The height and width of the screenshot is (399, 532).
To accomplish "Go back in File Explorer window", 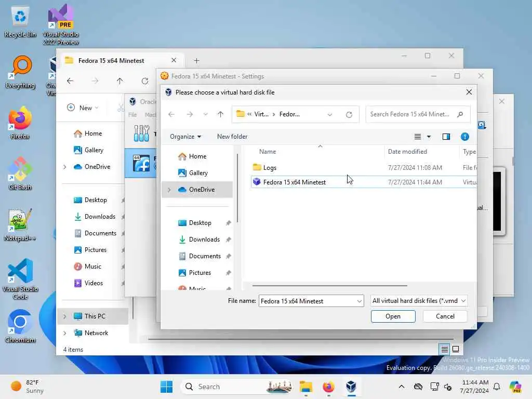I will pyautogui.click(x=70, y=81).
